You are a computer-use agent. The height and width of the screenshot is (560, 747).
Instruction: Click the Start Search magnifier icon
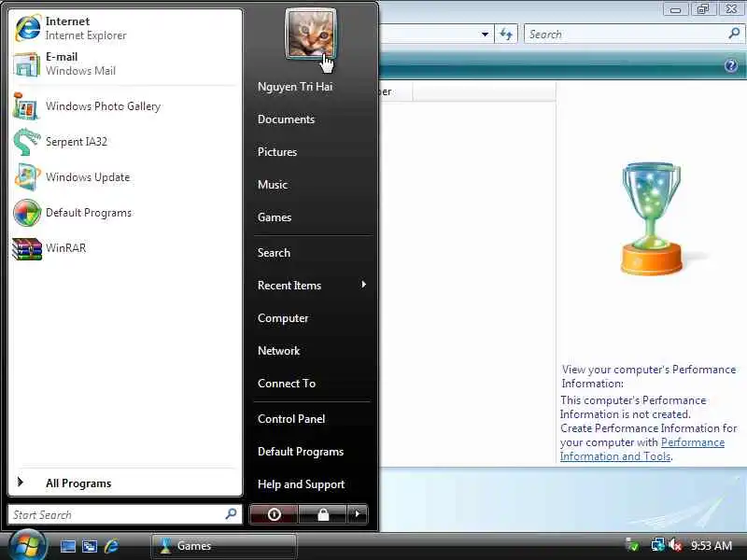point(231,514)
